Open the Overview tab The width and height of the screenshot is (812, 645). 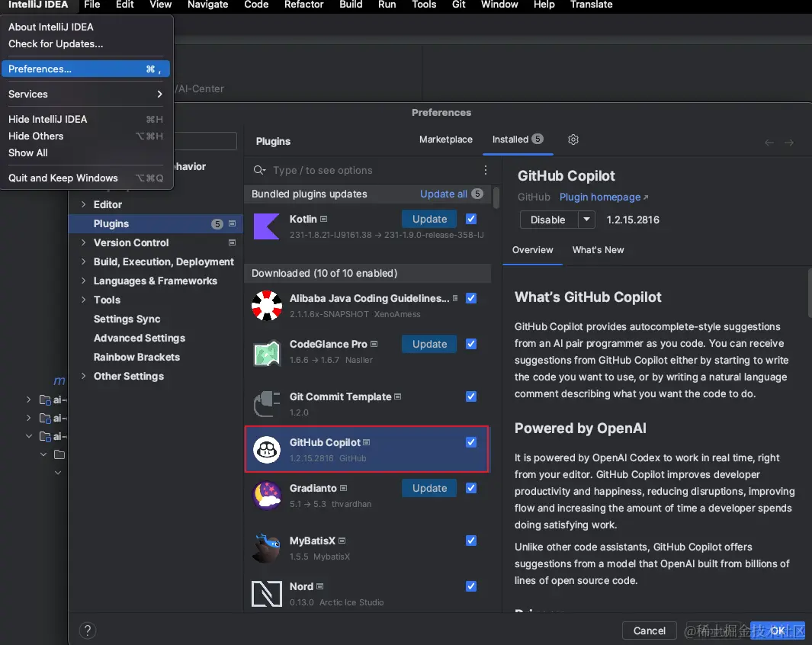(x=532, y=249)
